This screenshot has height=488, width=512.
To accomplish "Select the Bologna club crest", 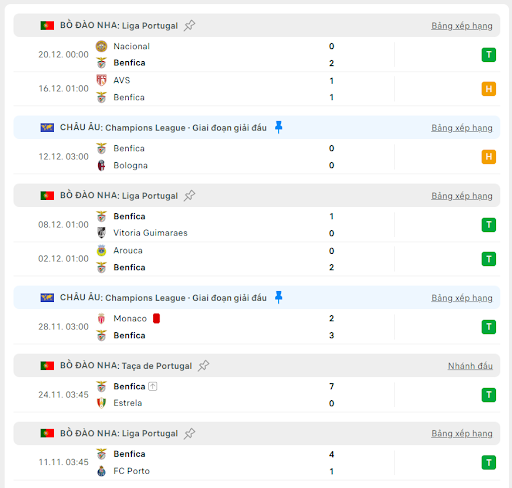I will click(x=101, y=165).
